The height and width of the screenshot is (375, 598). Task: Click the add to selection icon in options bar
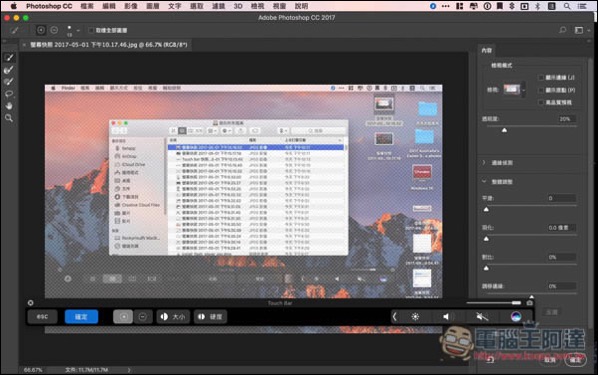[41, 30]
